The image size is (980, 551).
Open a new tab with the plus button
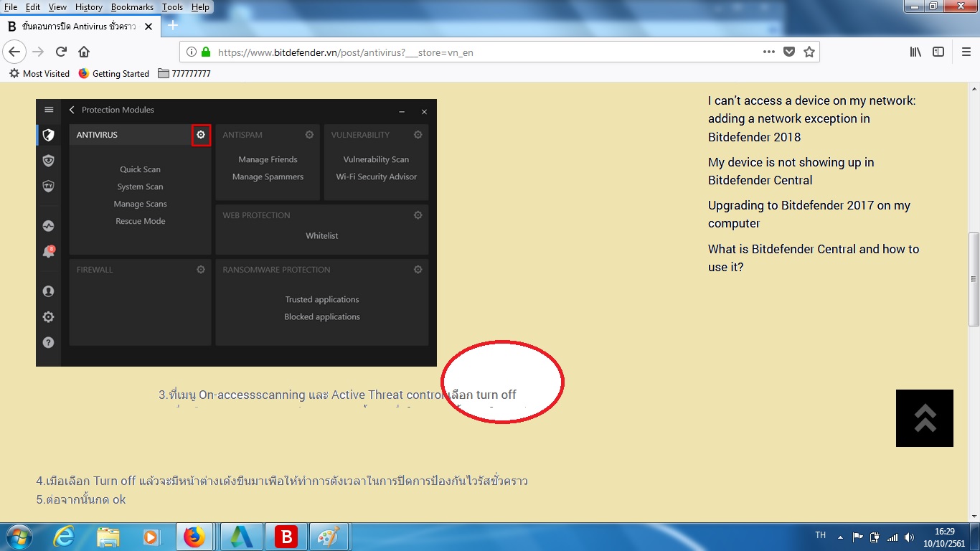(x=173, y=25)
